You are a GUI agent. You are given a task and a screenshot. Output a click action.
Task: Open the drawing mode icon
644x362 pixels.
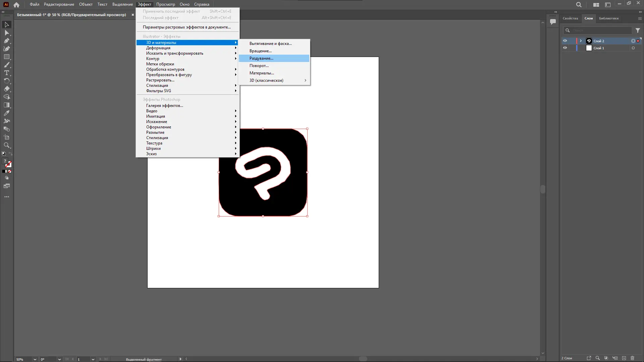click(6, 178)
